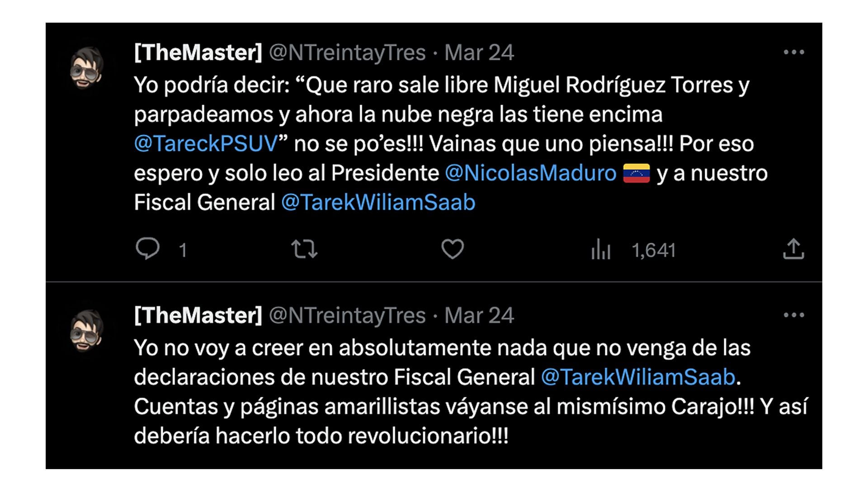The width and height of the screenshot is (868, 499).
Task: Click the reply count number 1
Action: [x=183, y=250]
